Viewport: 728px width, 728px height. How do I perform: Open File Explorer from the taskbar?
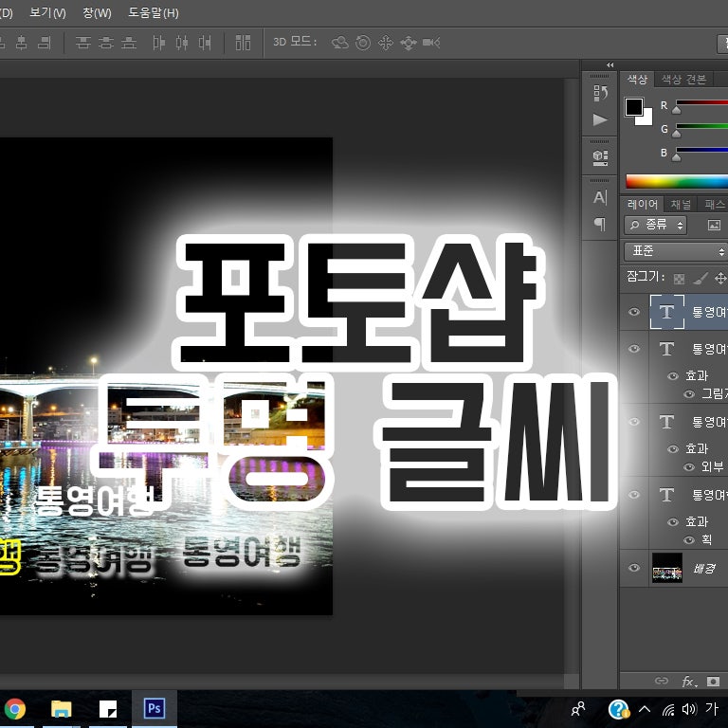(62, 709)
